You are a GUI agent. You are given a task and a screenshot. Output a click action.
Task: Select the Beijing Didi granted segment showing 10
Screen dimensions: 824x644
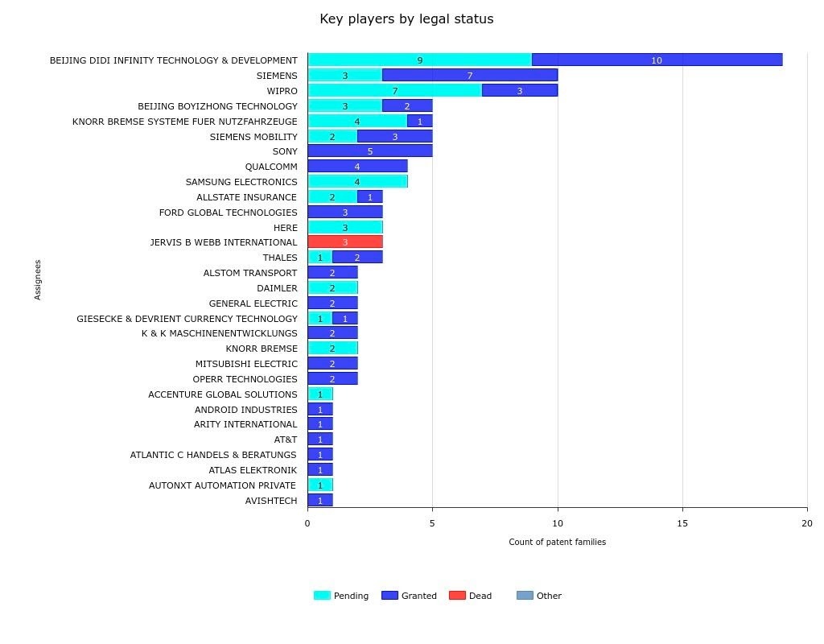657,60
